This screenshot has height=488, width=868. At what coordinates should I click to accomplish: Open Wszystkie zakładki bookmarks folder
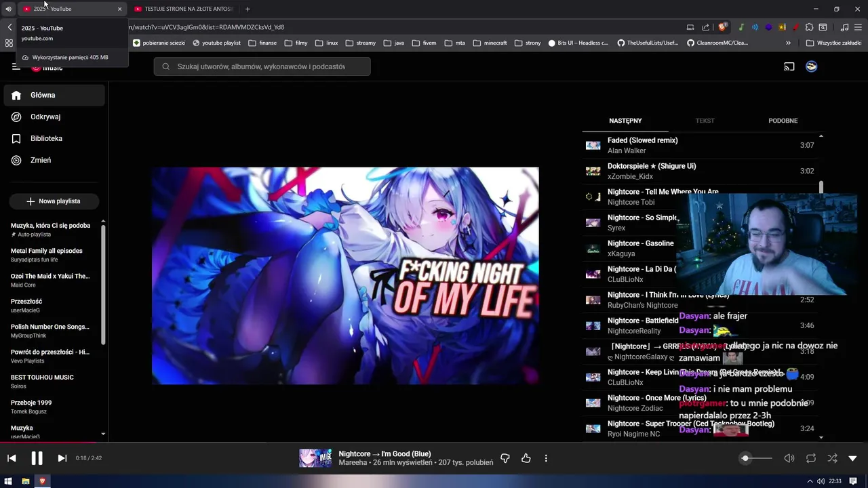pyautogui.click(x=833, y=43)
